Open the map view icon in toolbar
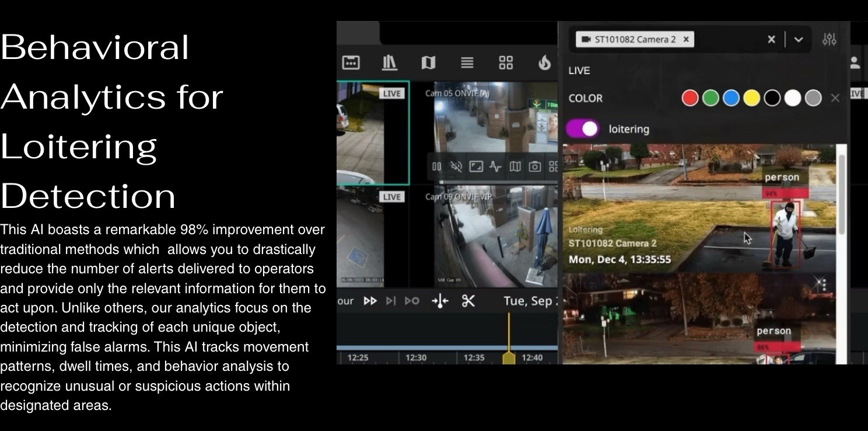This screenshot has height=431, width=868. [428, 62]
